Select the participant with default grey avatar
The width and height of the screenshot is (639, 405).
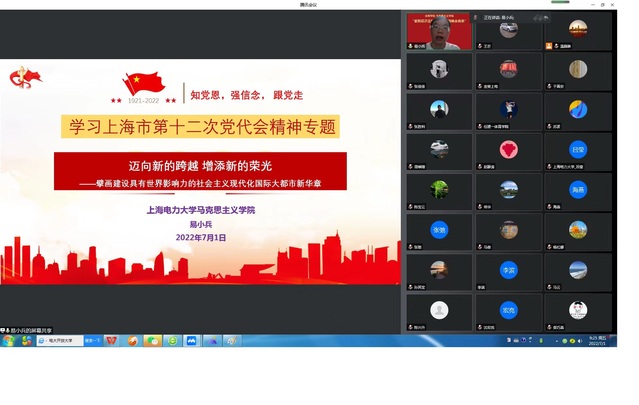[439, 312]
